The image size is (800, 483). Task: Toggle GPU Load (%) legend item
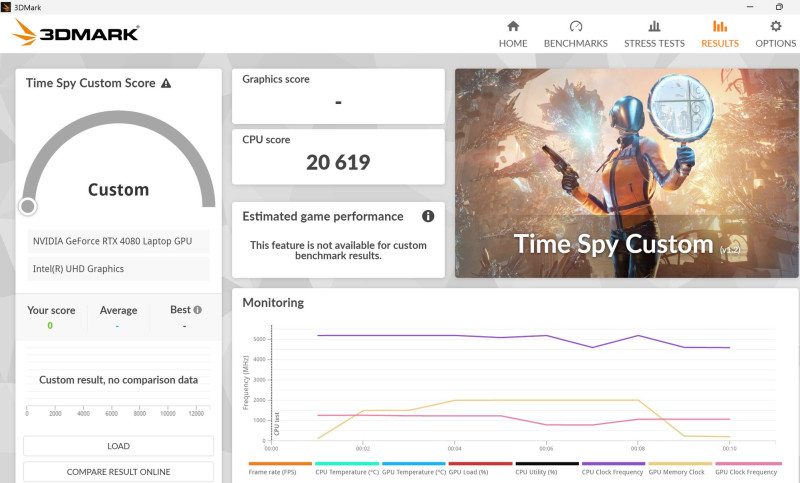(x=480, y=469)
